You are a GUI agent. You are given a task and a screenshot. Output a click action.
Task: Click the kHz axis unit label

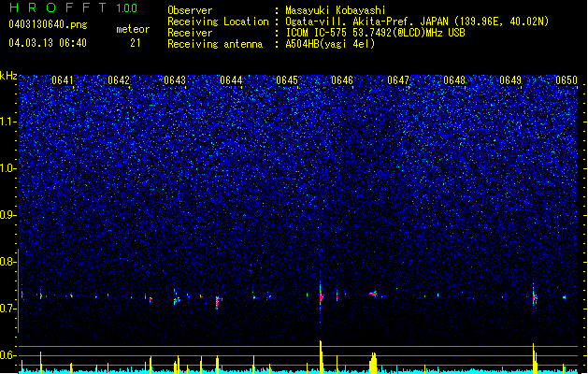pos(8,76)
